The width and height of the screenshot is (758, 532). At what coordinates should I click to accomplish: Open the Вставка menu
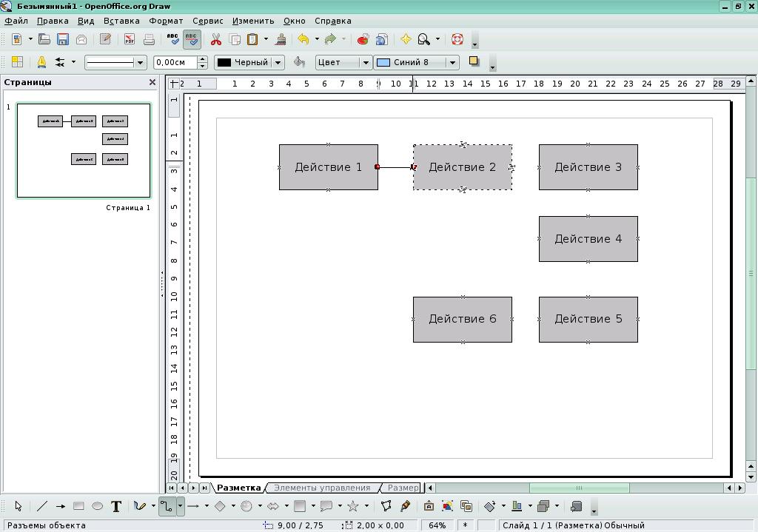pos(121,21)
